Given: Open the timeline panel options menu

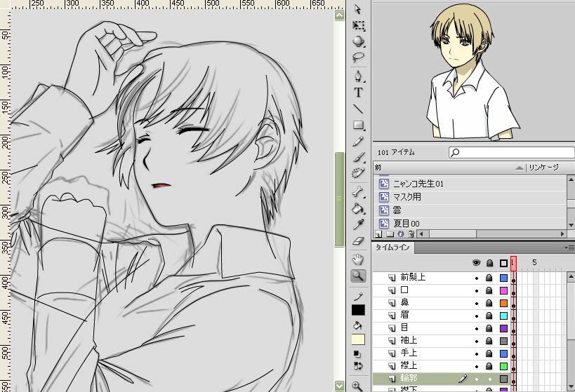Looking at the screenshot, I should (569, 248).
